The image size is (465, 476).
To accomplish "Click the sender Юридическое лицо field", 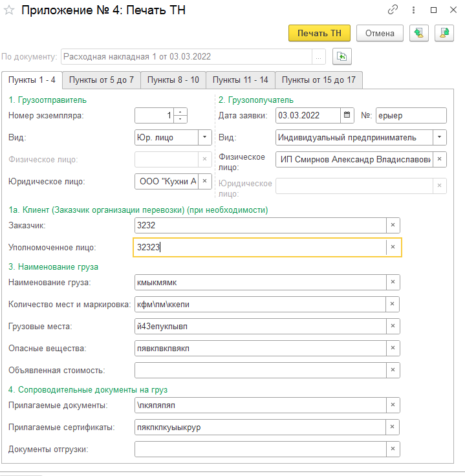I will point(167,181).
